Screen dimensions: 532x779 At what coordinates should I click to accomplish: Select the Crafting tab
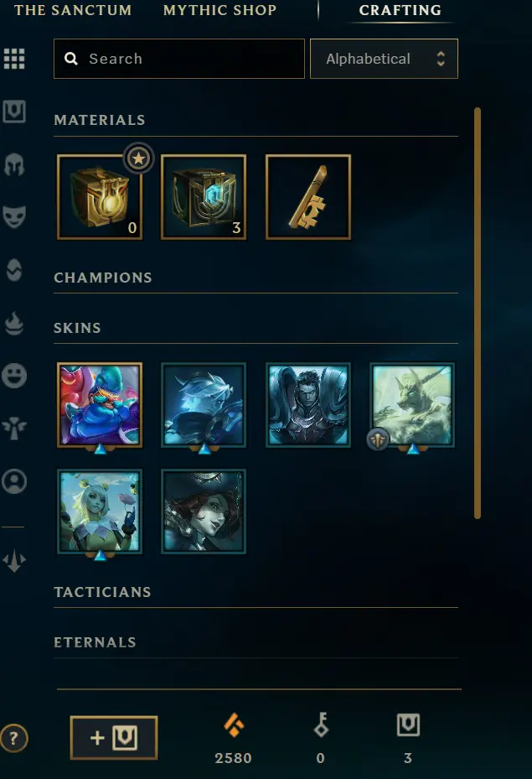400,10
